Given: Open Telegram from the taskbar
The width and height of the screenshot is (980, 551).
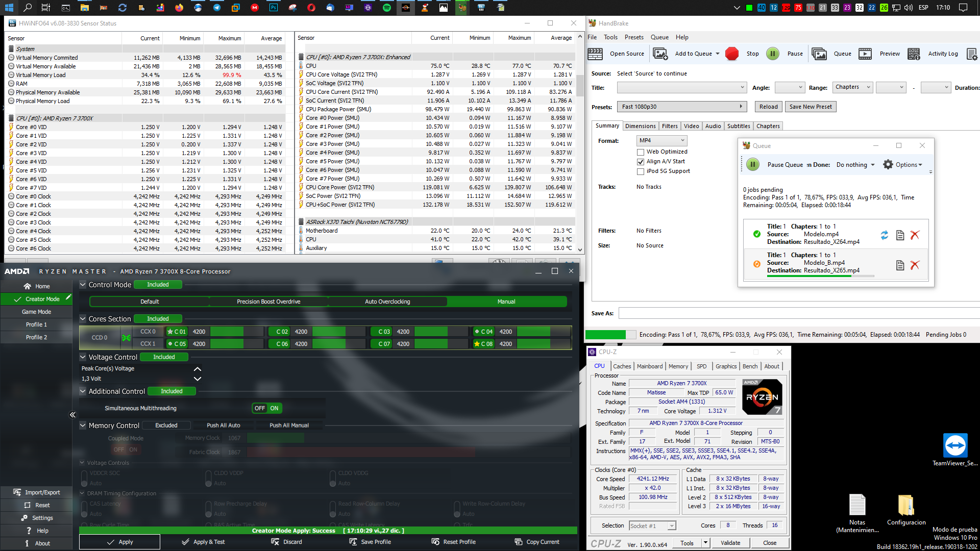Looking at the screenshot, I should click(217, 8).
